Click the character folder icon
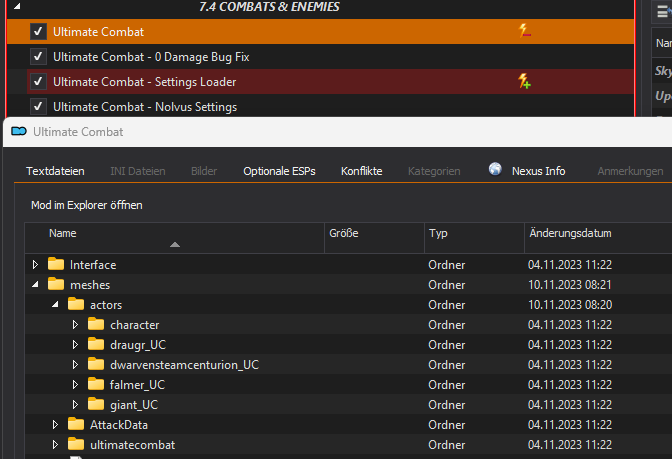 click(96, 324)
